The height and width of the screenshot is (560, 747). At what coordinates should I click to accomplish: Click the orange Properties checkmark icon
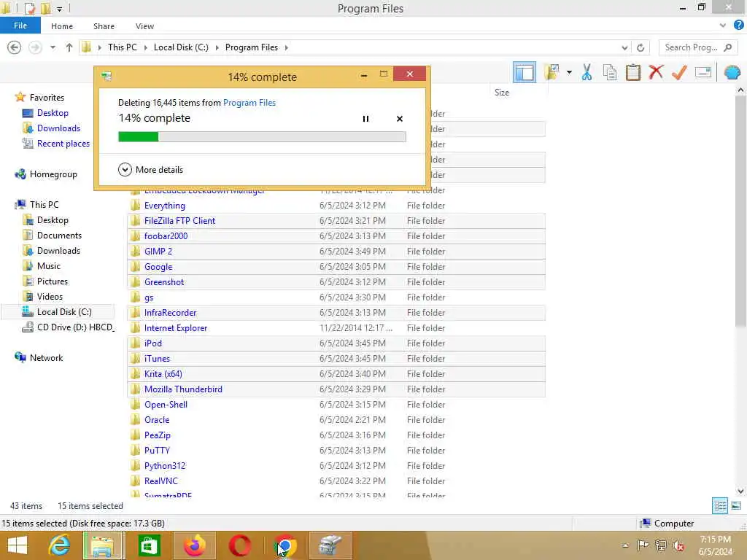tap(679, 72)
